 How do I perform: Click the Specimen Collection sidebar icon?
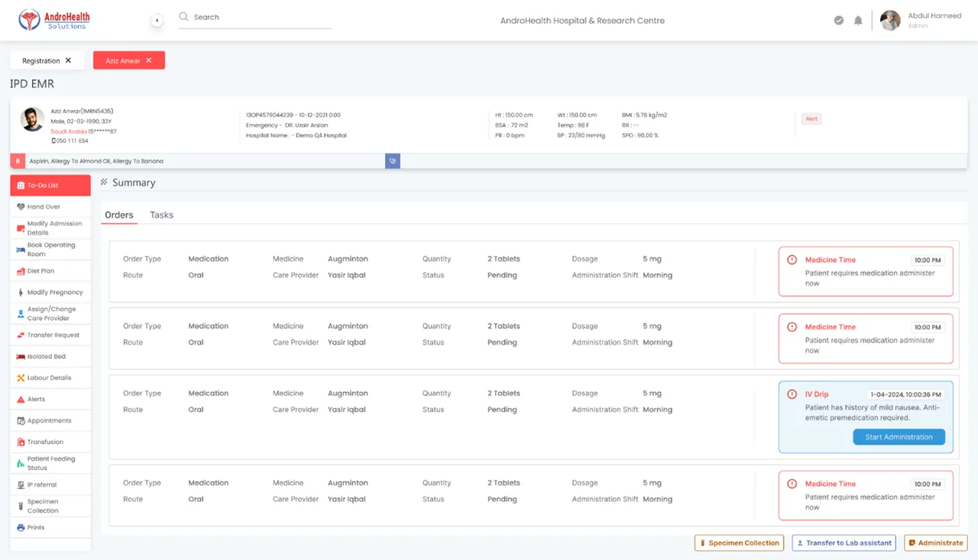pos(21,507)
